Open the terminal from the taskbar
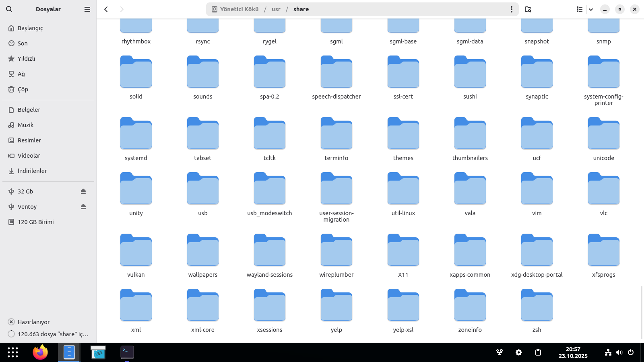This screenshot has width=644, height=362. pyautogui.click(x=127, y=352)
